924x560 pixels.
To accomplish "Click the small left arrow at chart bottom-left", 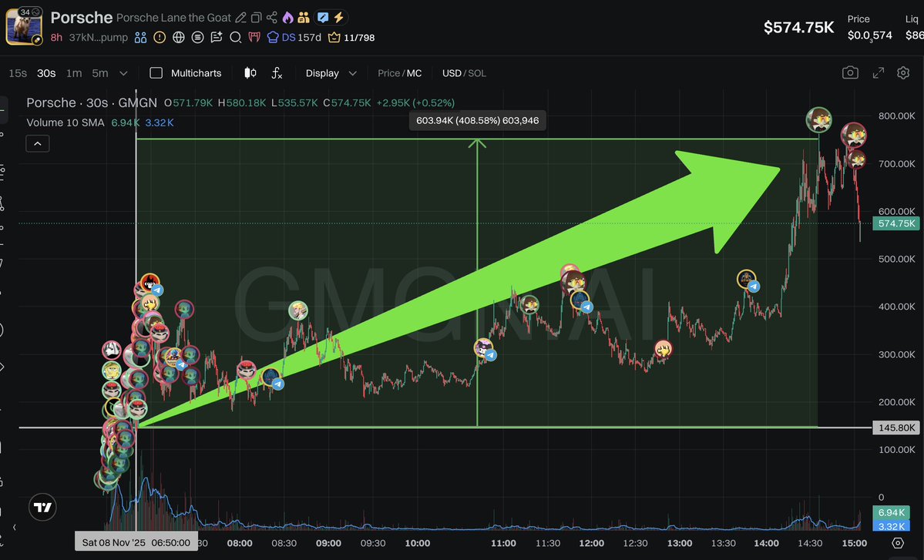I will pos(14,527).
